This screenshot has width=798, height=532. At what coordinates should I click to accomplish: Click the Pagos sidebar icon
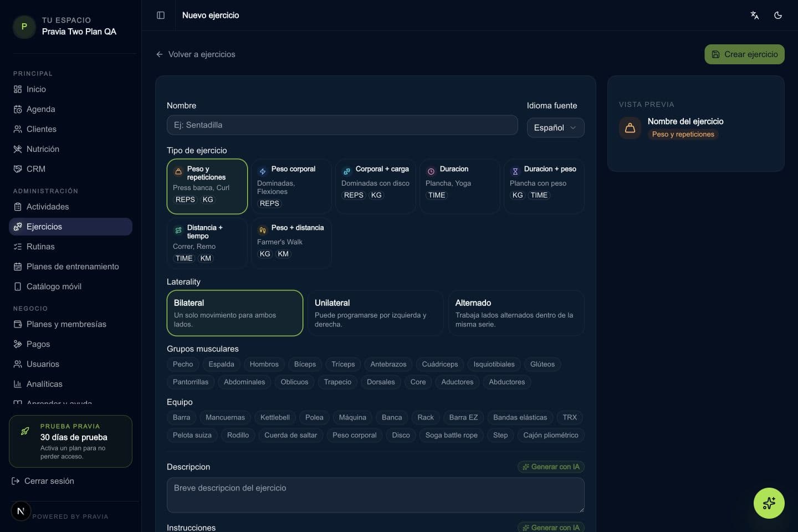(x=18, y=344)
